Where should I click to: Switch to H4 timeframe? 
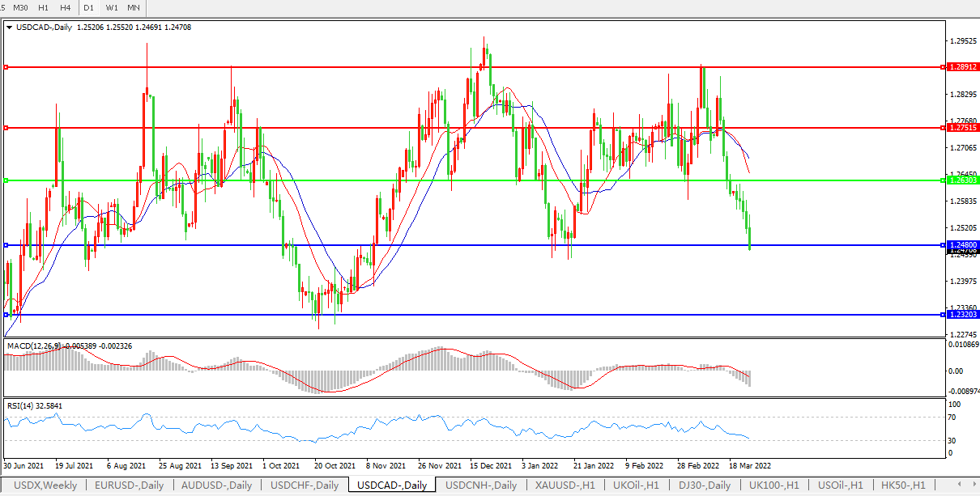pyautogui.click(x=65, y=7)
